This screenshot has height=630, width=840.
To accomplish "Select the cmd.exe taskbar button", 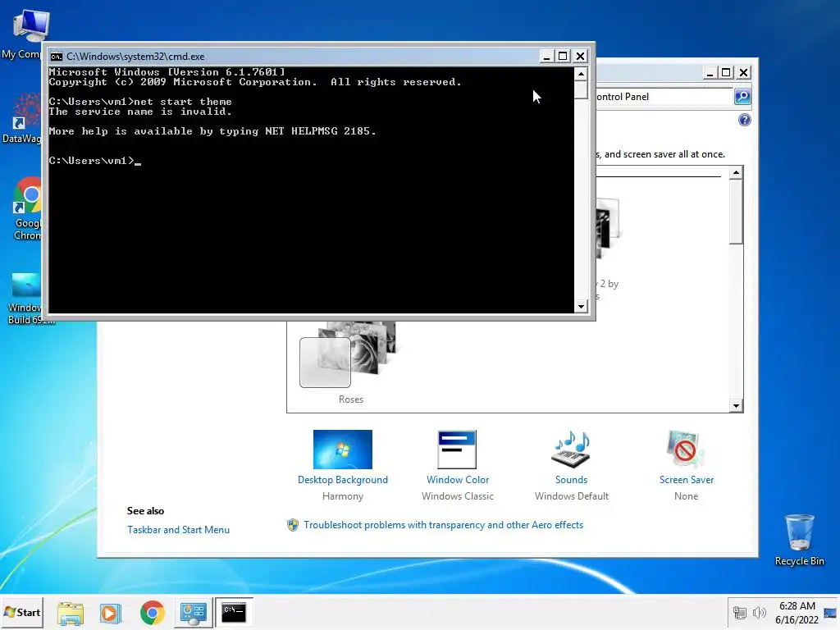I will (234, 613).
